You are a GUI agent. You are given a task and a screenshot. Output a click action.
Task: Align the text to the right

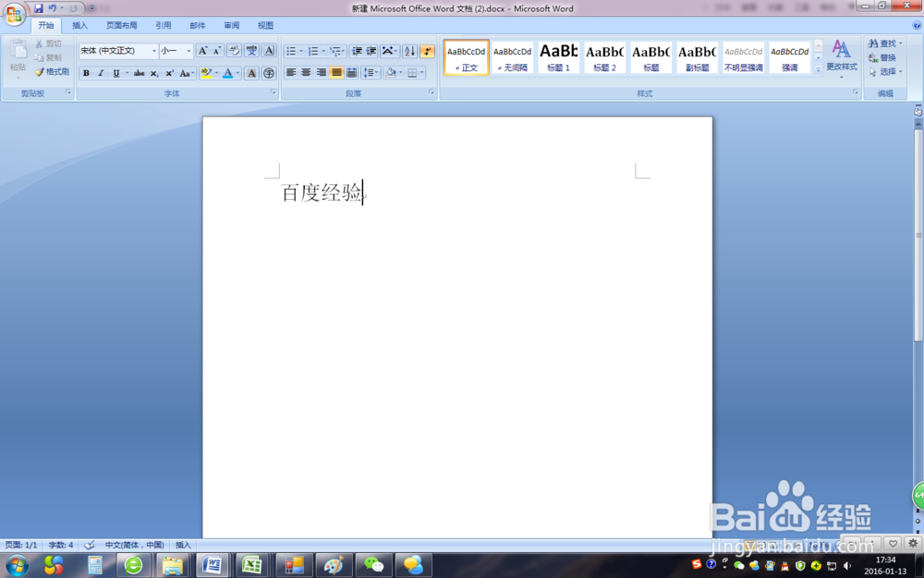point(322,73)
